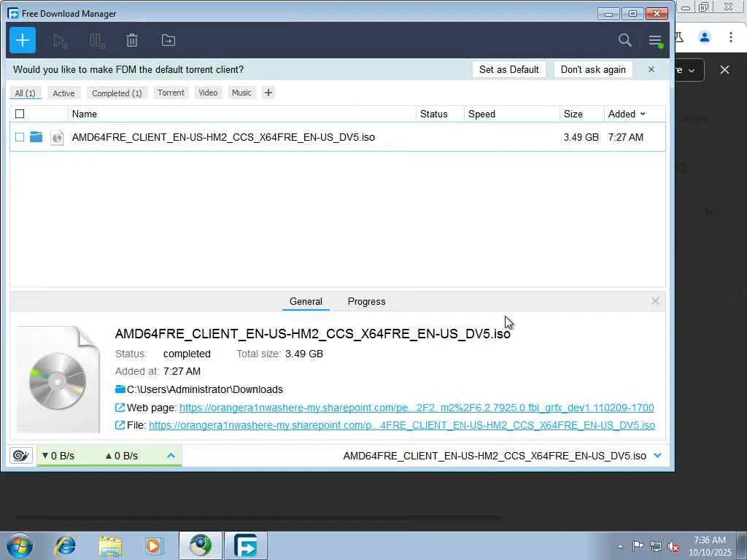The image size is (747, 560).
Task: Click the external link icon beside File
Action: click(120, 425)
